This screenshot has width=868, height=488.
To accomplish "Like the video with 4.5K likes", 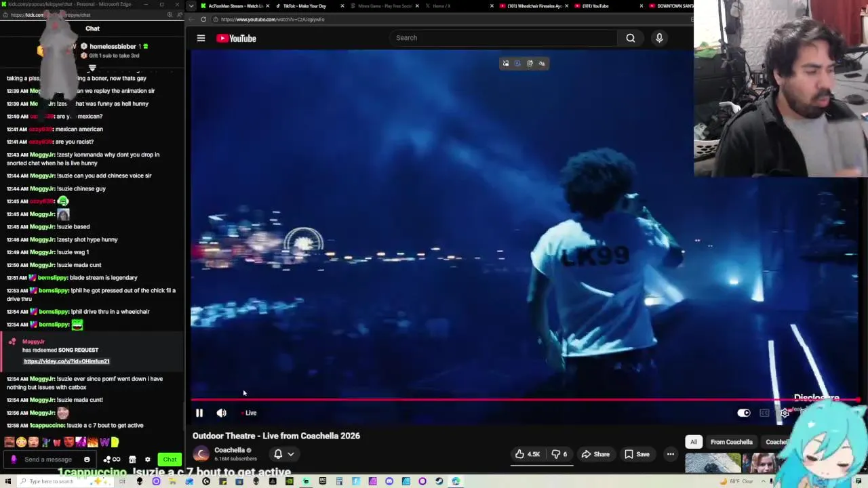I will click(x=528, y=454).
